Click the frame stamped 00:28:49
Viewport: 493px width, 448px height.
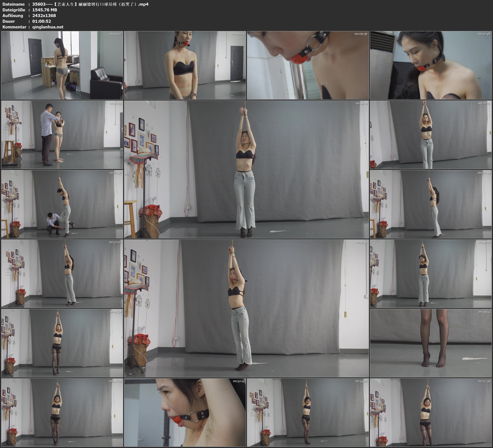pyautogui.click(x=431, y=204)
